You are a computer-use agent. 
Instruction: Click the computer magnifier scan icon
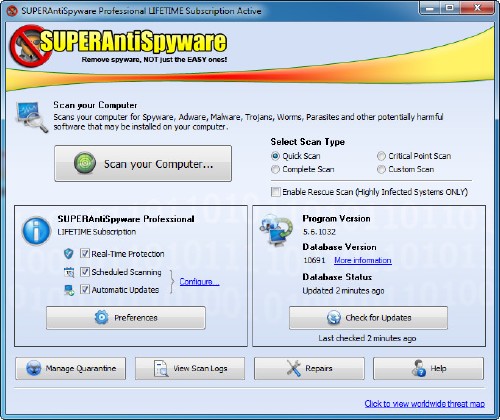click(x=31, y=117)
